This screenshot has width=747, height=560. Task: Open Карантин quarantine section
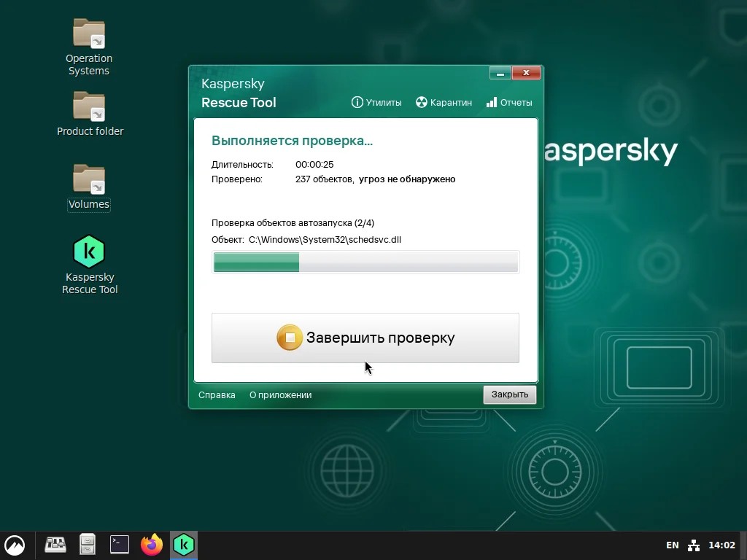pyautogui.click(x=444, y=102)
